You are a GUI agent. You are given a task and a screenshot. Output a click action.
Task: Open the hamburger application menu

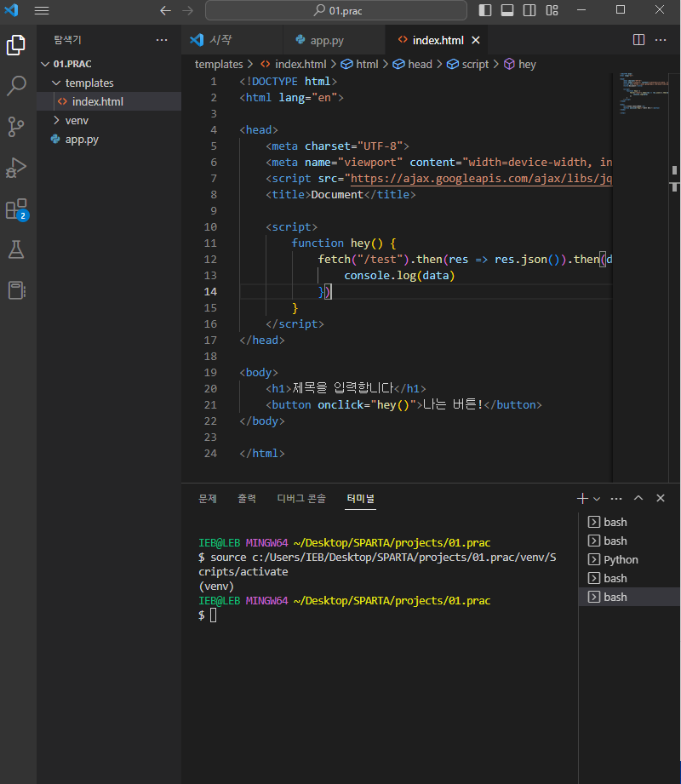tap(42, 10)
